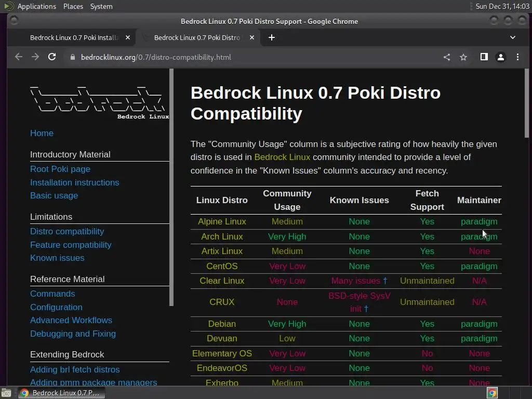Open the Places menu
The width and height of the screenshot is (532, 399).
(x=73, y=6)
